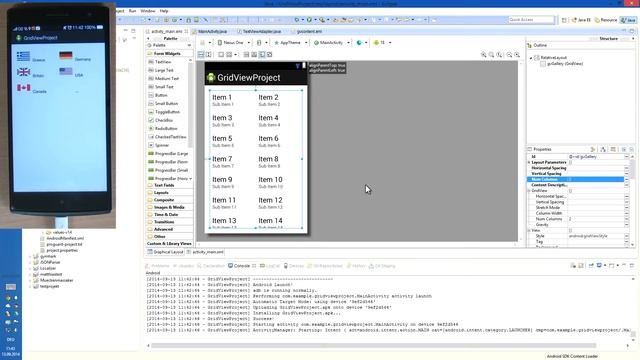Select TextView widget in the palette
The width and height of the screenshot is (640, 360).
(x=163, y=62)
